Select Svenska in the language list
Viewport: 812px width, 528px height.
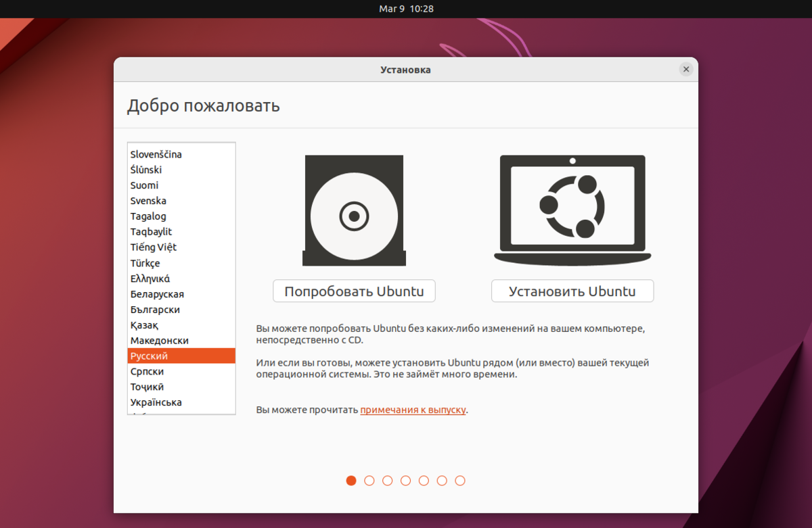coord(181,201)
